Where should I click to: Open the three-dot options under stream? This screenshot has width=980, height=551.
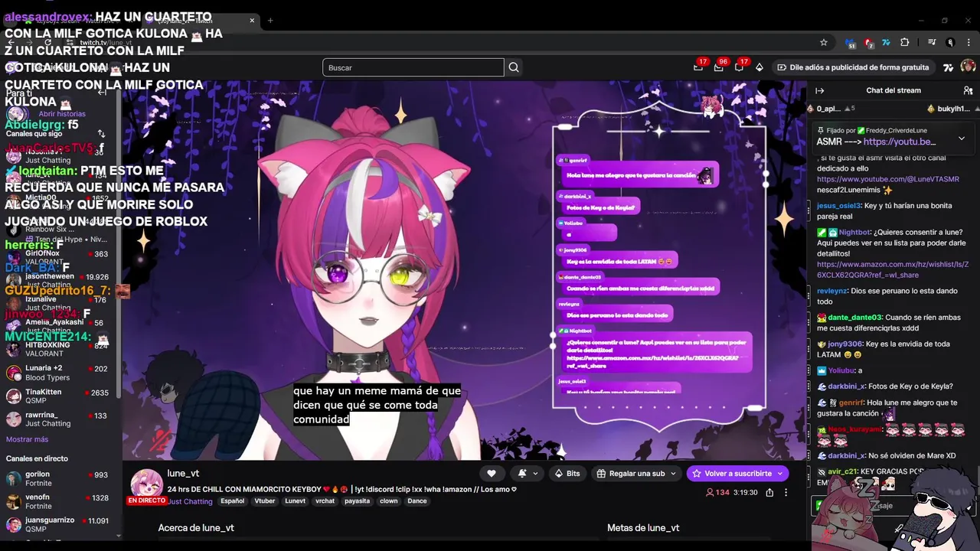(786, 493)
